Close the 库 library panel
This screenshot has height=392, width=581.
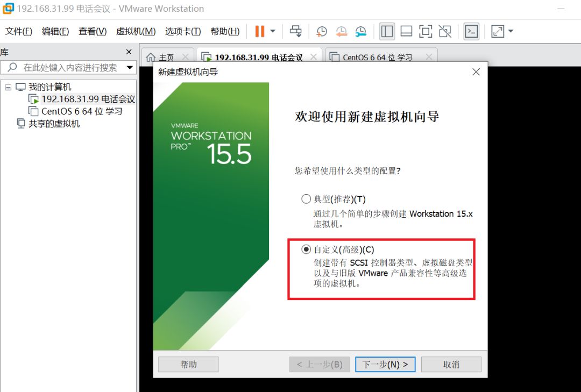tap(129, 52)
